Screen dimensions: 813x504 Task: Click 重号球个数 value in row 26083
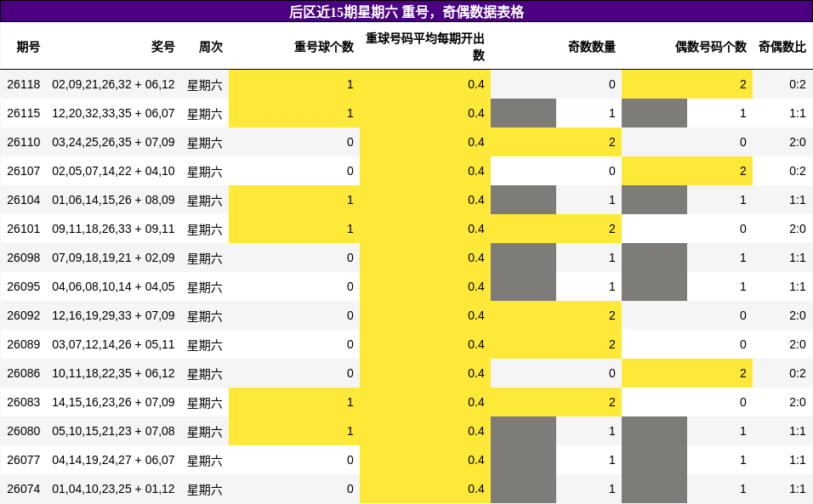click(350, 403)
